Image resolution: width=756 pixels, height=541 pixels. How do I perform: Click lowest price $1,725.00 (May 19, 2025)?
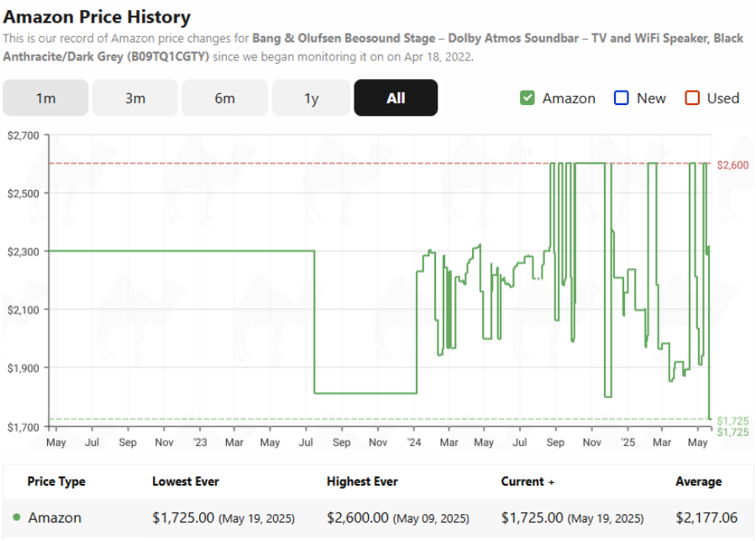pos(223,517)
